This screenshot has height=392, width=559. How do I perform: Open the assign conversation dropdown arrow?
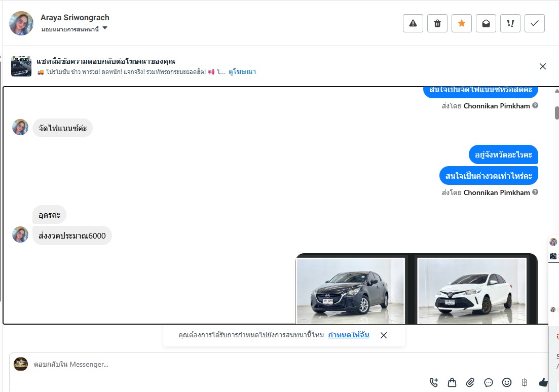click(x=105, y=28)
